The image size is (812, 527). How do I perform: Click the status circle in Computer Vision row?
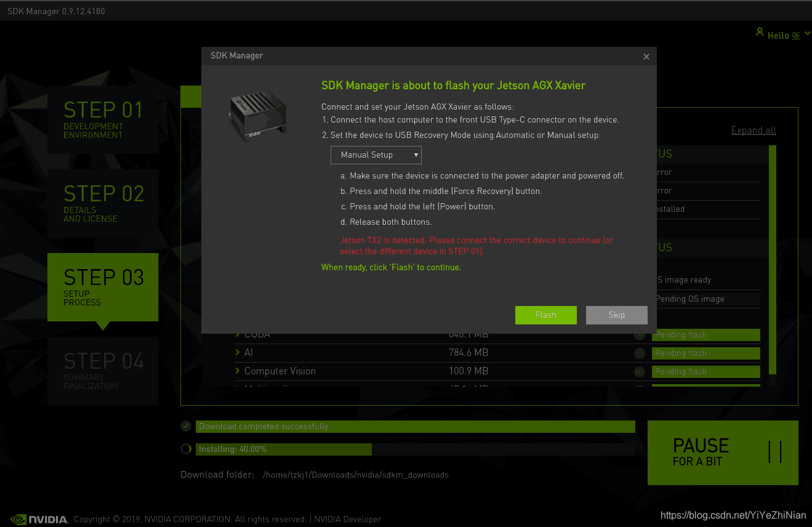pyautogui.click(x=640, y=372)
